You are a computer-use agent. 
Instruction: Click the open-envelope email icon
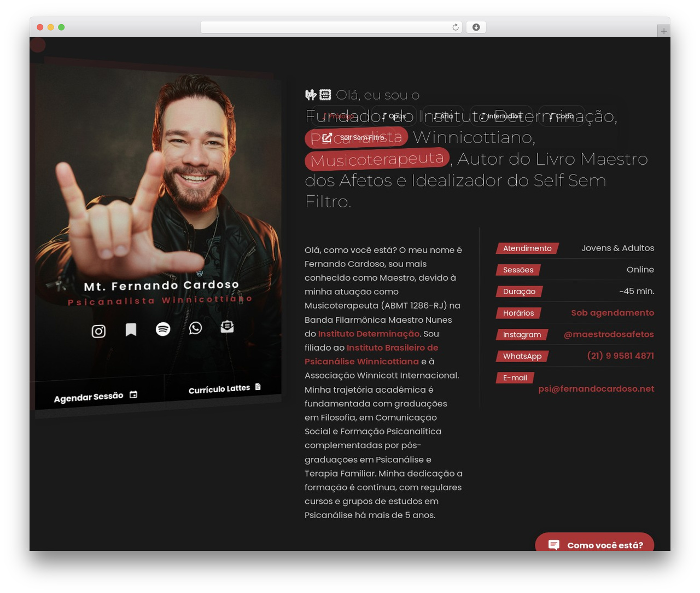(227, 327)
